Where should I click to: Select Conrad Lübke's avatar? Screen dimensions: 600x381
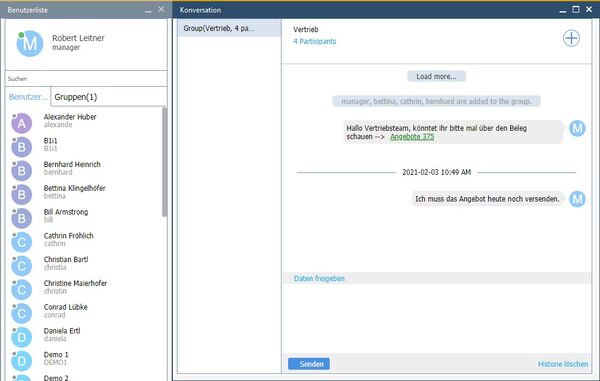click(x=21, y=313)
